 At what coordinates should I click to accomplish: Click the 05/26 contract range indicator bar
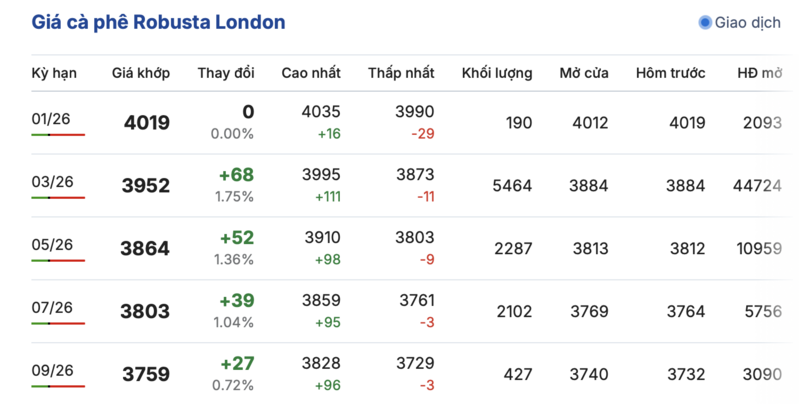58,261
